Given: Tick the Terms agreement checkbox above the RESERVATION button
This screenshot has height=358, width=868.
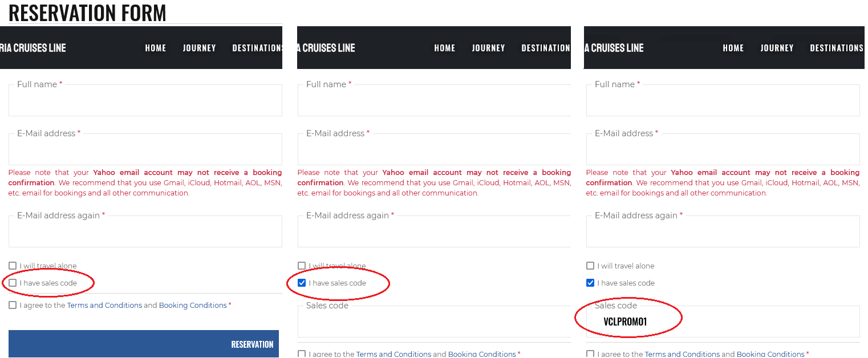Looking at the screenshot, I should 13,305.
